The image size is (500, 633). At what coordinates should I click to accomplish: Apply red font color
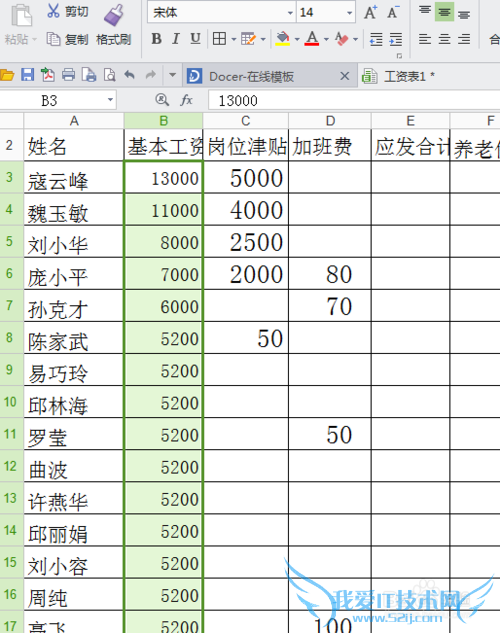tap(312, 39)
